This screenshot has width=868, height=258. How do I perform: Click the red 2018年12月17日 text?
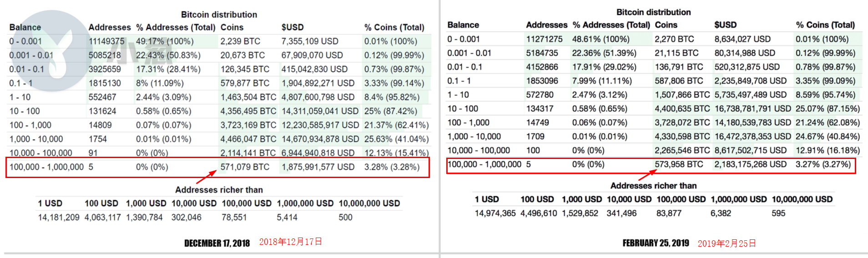click(291, 242)
